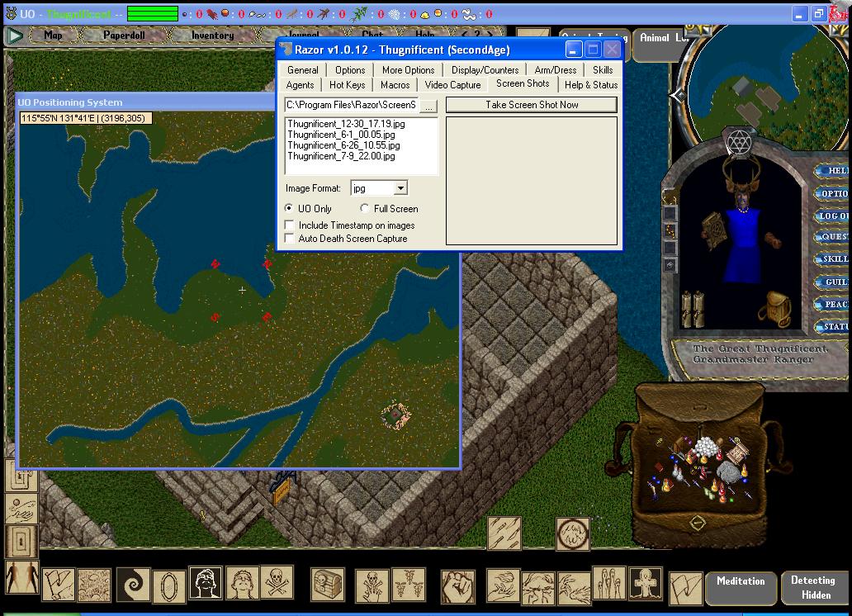Viewport: 852px width, 616px height.
Task: Click the black spiral spell icon
Action: tap(132, 584)
